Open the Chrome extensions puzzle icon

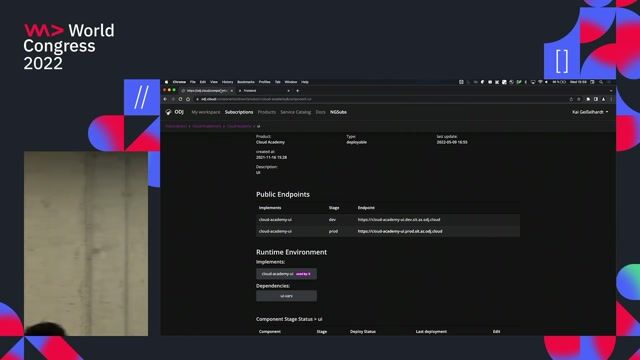pyautogui.click(x=588, y=99)
